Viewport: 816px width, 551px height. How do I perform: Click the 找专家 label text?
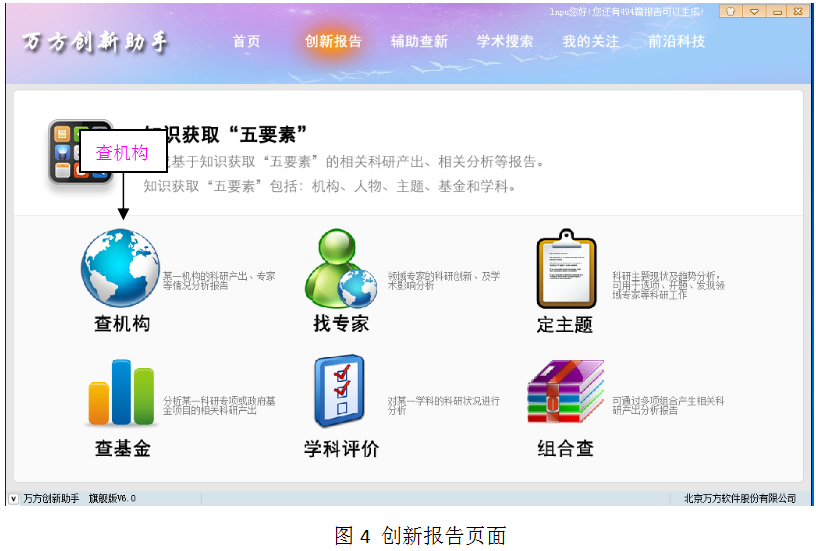tap(341, 324)
